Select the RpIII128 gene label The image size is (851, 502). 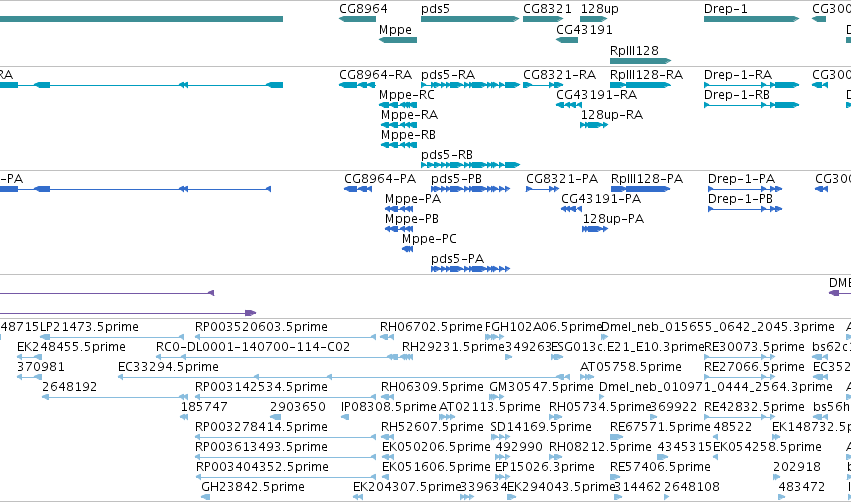[x=634, y=50]
